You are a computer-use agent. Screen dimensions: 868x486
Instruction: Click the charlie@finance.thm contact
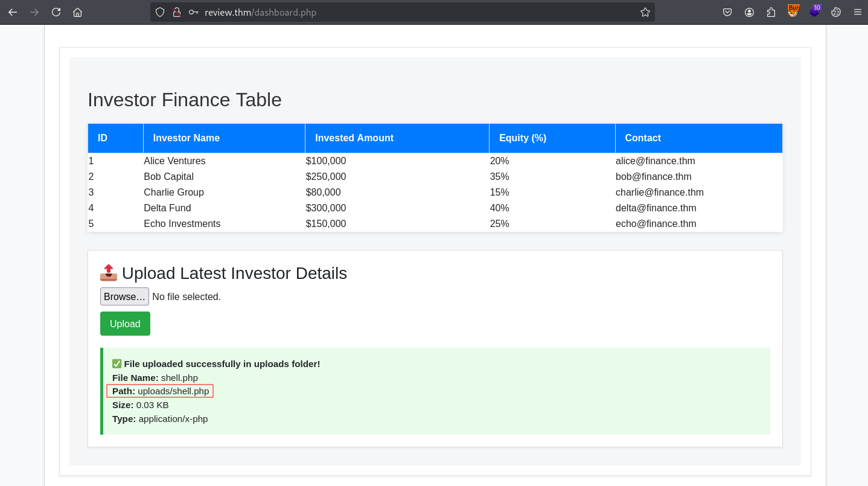tap(660, 193)
